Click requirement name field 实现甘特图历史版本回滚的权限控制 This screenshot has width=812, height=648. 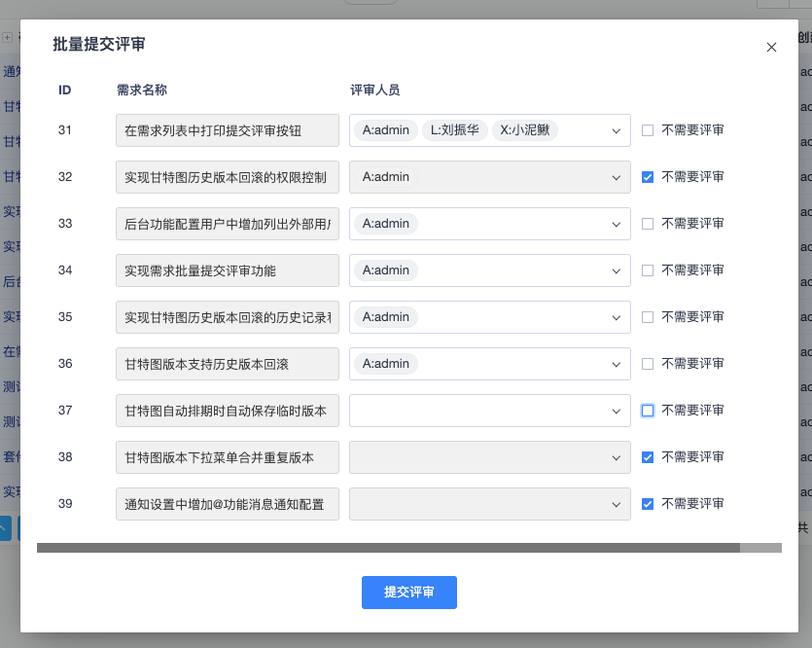click(228, 177)
